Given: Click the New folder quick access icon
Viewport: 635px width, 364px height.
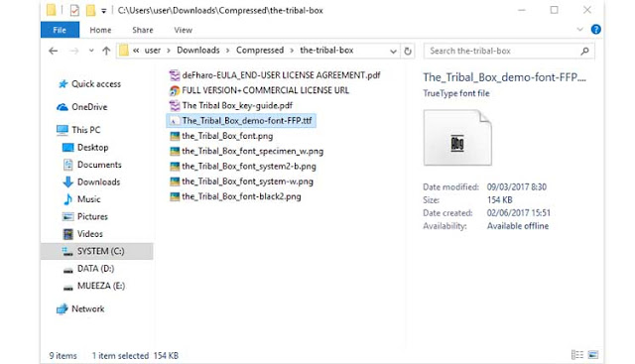Looking at the screenshot, I should (x=91, y=10).
